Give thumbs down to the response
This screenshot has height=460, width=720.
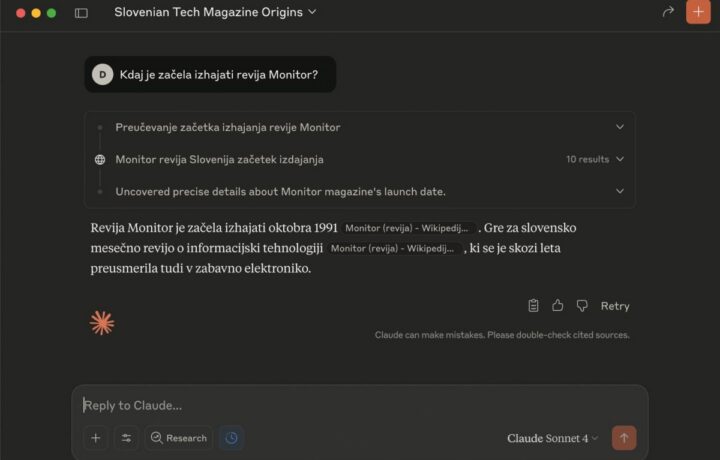(582, 306)
